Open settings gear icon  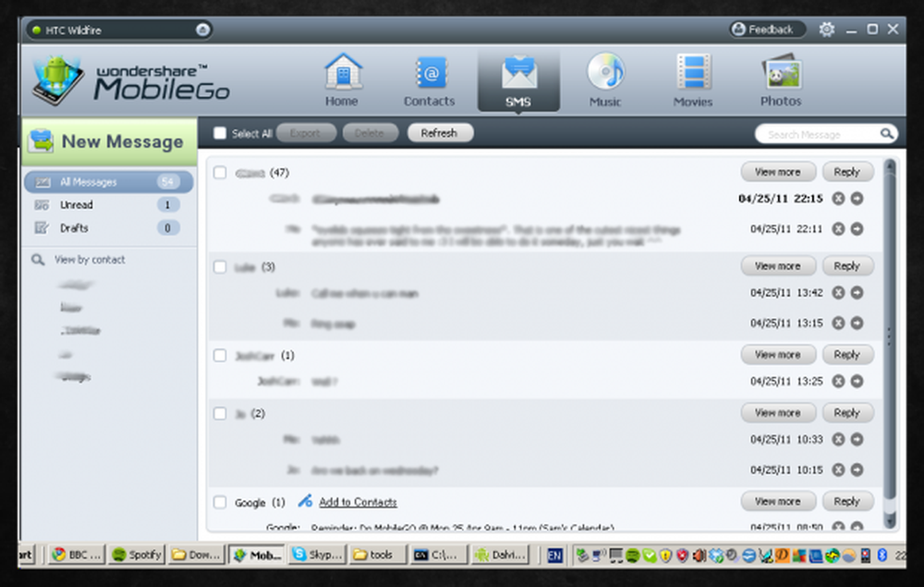827,30
